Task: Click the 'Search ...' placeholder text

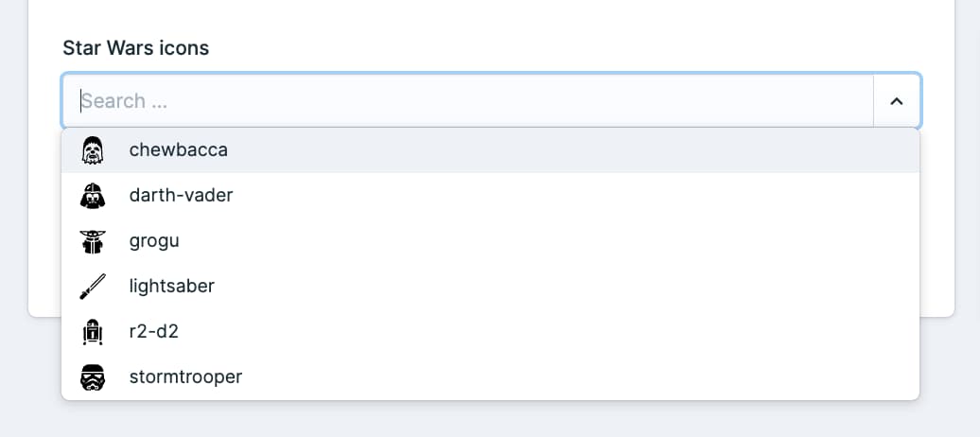Action: pos(124,100)
